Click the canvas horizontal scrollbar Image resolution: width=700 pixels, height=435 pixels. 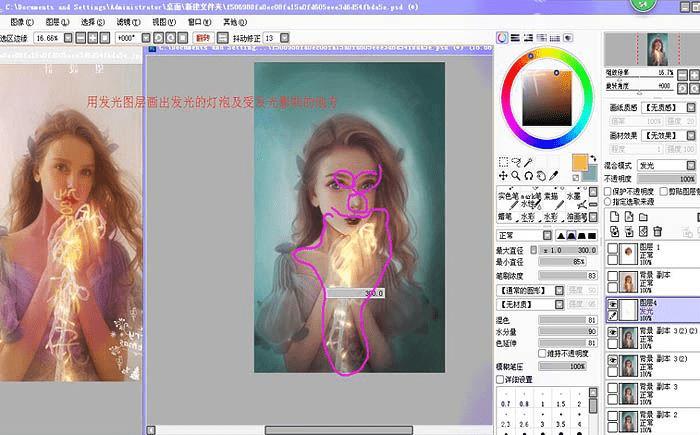coord(339,430)
